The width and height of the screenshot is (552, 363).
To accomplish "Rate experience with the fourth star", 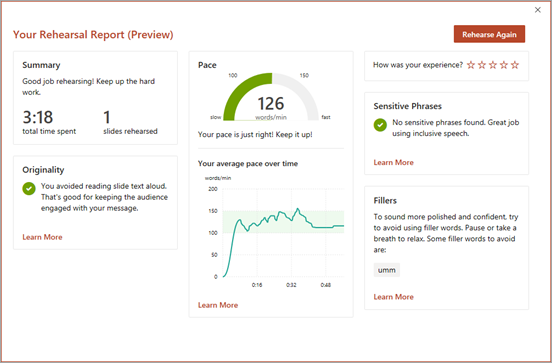I will 504,65.
